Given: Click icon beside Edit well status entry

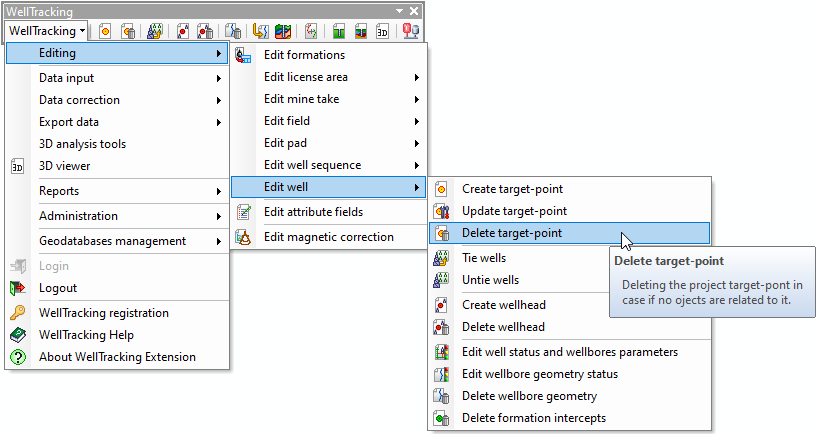Looking at the screenshot, I should point(441,352).
